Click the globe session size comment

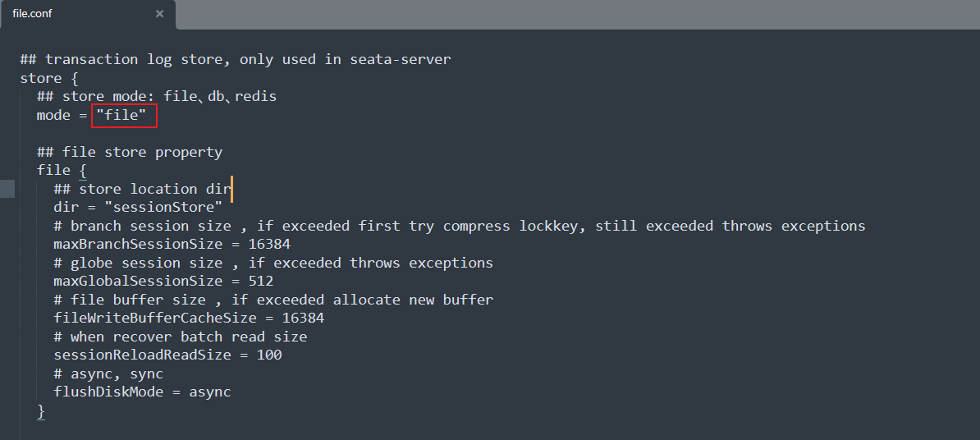pyautogui.click(x=273, y=264)
